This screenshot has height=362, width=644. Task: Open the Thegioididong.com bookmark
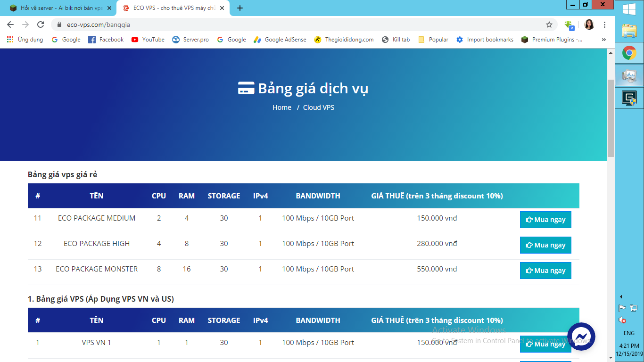(x=344, y=40)
